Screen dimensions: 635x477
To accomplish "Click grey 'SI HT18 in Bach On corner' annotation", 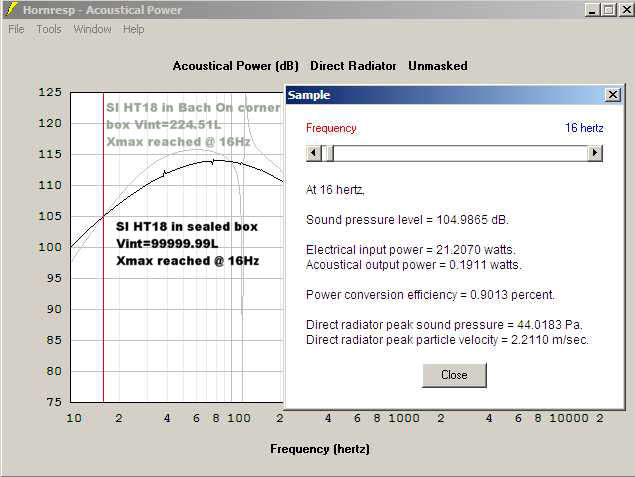I will click(x=193, y=108).
